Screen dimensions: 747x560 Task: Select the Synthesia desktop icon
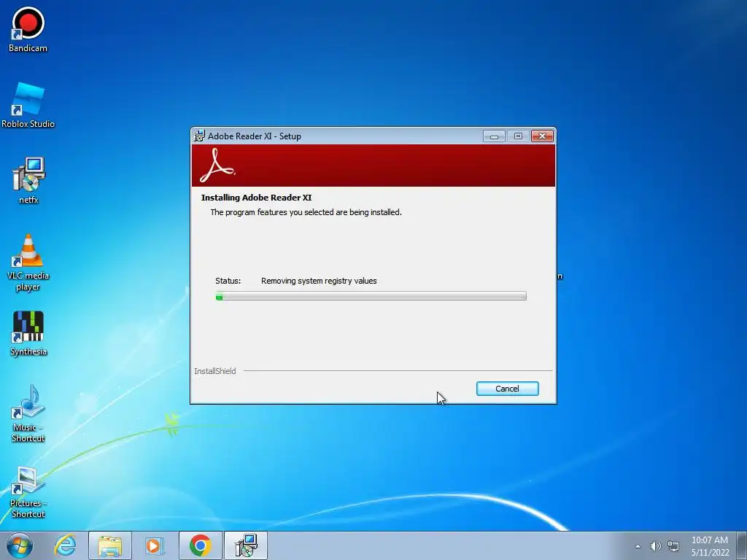coord(28,333)
